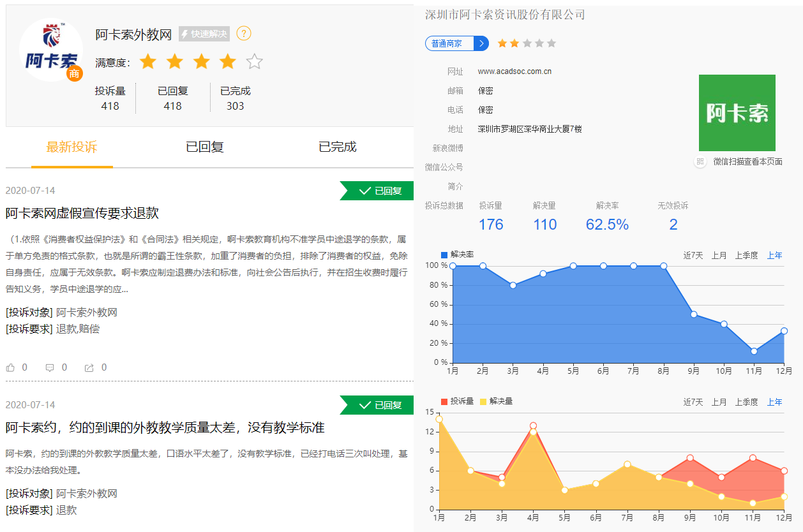Like the 虚假宣传要求退款 complaint with thumbs-up
803x532 pixels.
pos(11,367)
